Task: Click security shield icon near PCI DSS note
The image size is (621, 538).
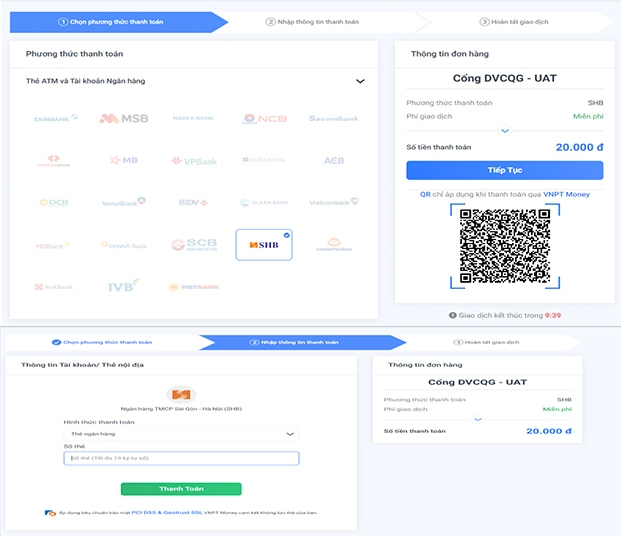Action: pyautogui.click(x=50, y=513)
